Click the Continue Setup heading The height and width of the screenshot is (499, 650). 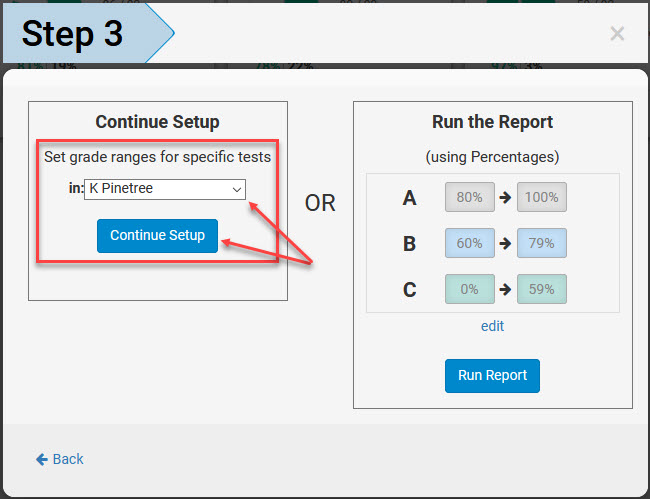(158, 122)
